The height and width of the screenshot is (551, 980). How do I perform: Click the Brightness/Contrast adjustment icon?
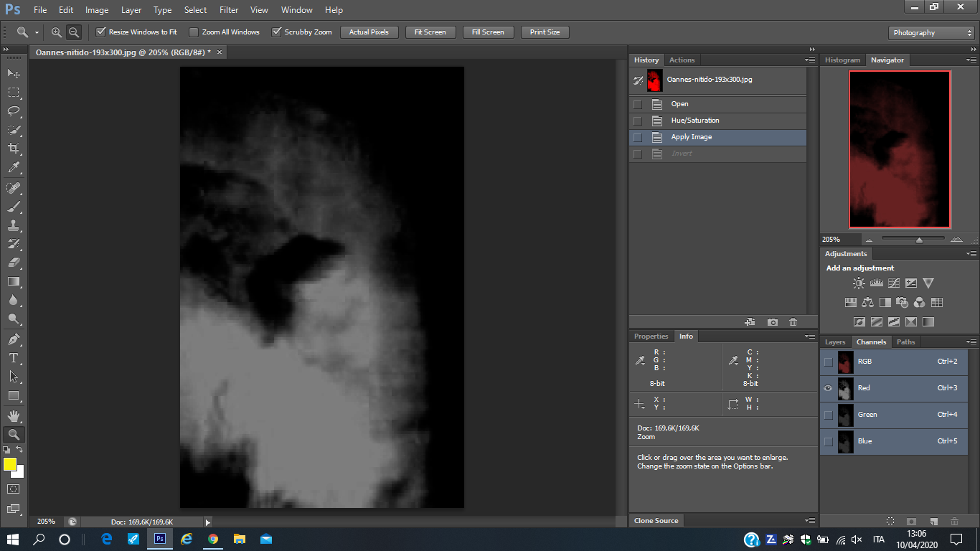tap(859, 283)
